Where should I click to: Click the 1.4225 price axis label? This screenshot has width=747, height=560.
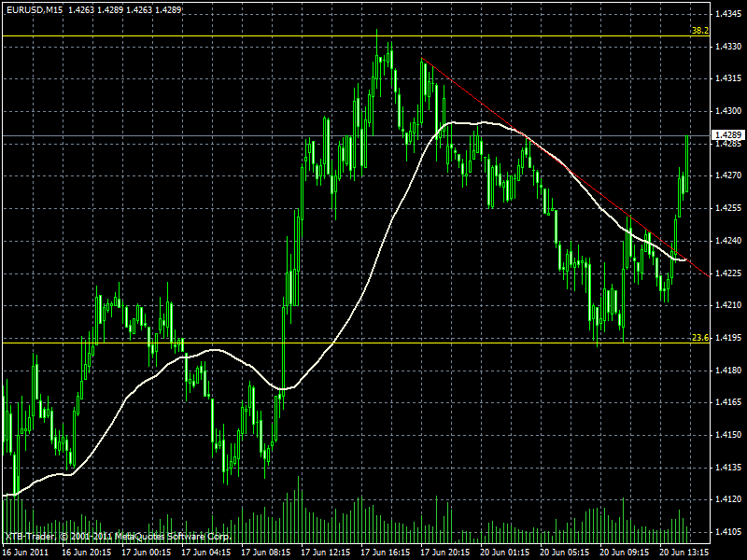728,273
